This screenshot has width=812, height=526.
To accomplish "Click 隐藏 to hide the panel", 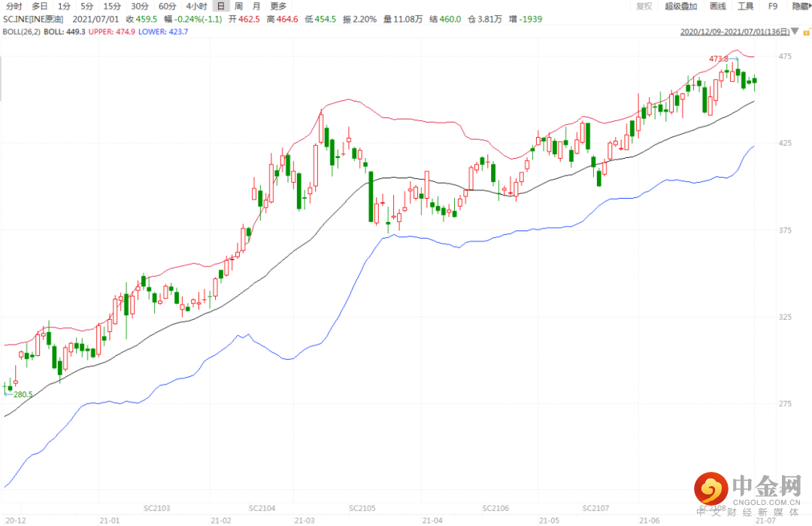I will pyautogui.click(x=800, y=6).
